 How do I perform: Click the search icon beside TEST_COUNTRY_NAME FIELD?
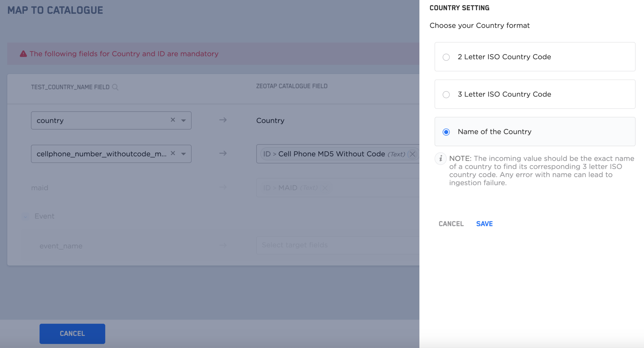pyautogui.click(x=115, y=87)
